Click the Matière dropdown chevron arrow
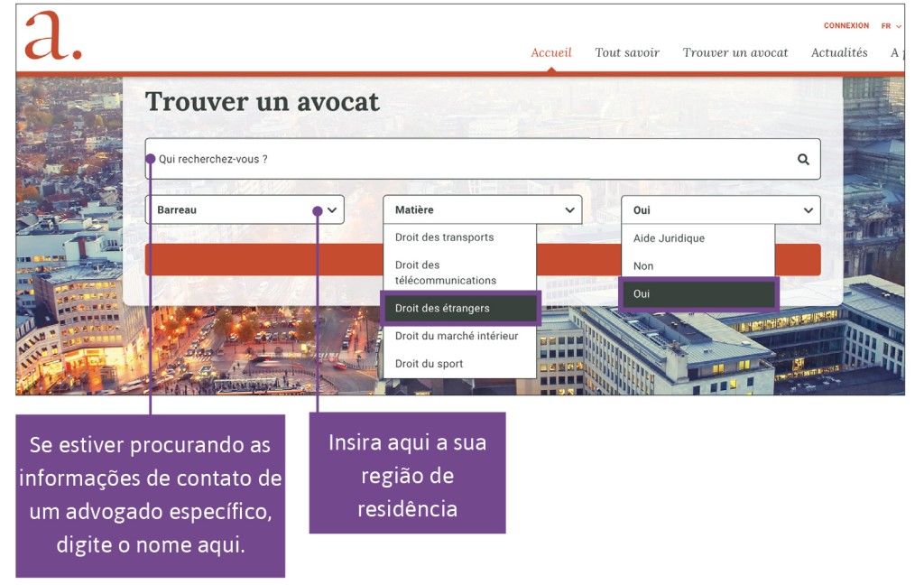The width and height of the screenshot is (924, 585). (x=570, y=209)
